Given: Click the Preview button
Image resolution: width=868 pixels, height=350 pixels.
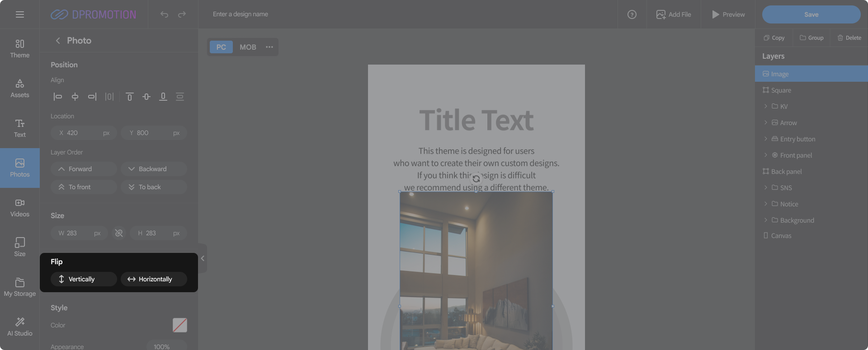Looking at the screenshot, I should [x=728, y=14].
